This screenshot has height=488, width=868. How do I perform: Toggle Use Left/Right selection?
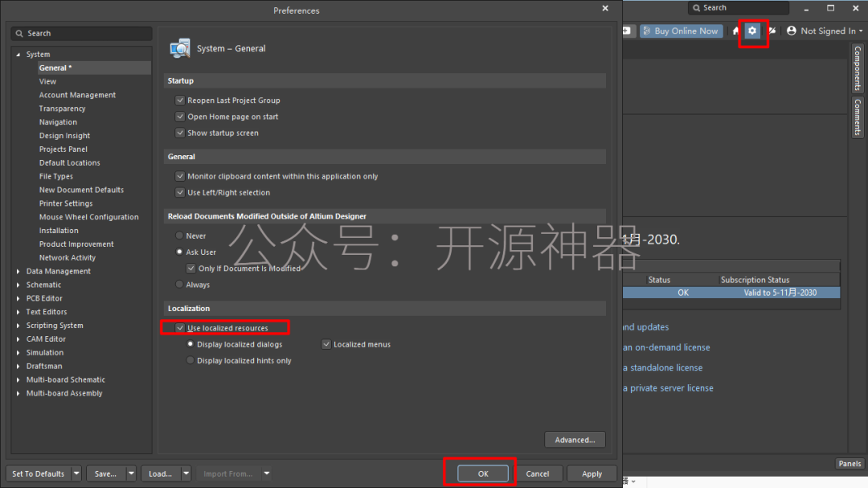pyautogui.click(x=180, y=192)
